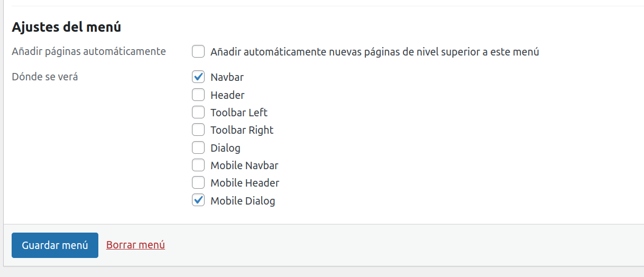Click the 'Header' label text

tap(227, 95)
